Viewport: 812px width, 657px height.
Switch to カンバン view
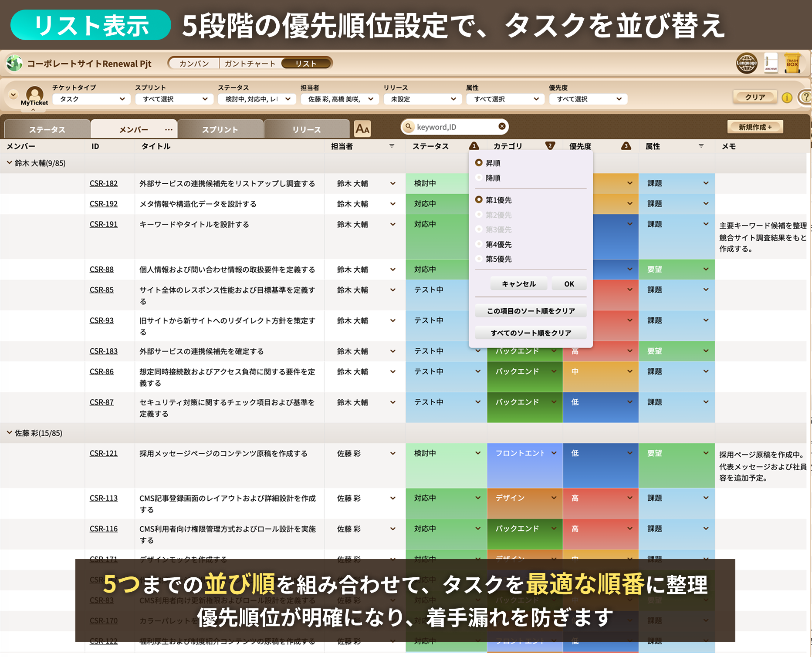point(194,64)
